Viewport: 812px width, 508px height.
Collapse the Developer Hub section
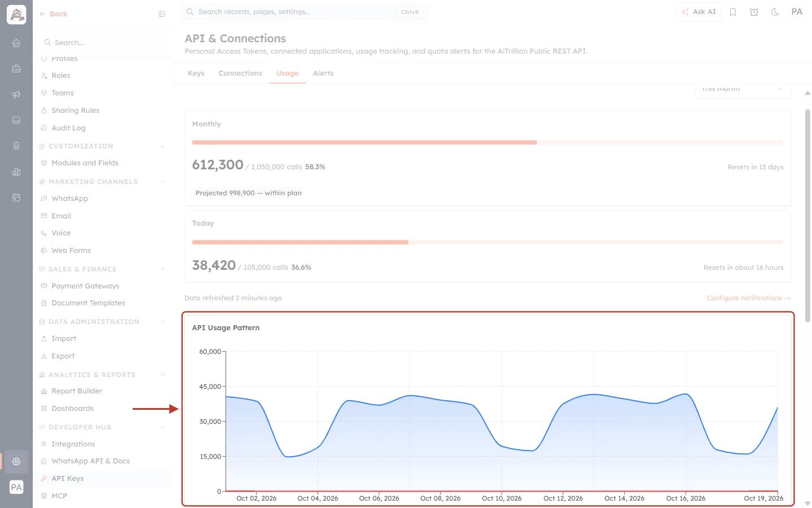coord(162,427)
